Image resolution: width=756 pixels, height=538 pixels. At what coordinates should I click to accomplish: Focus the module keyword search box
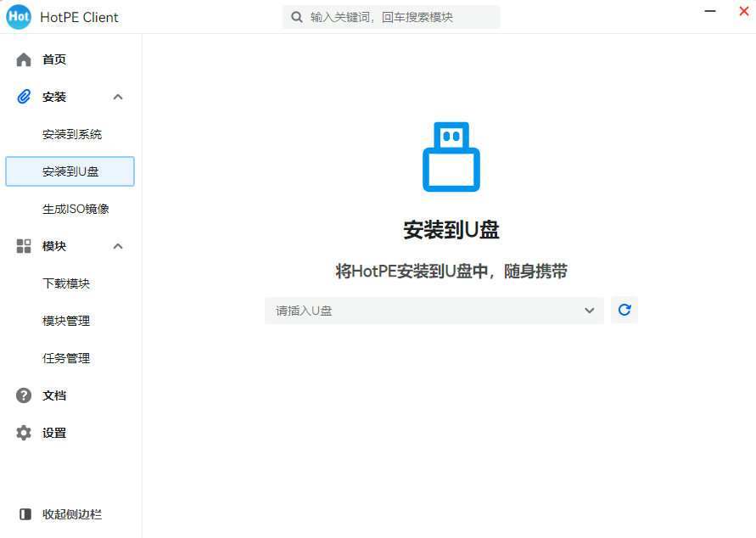coord(399,17)
